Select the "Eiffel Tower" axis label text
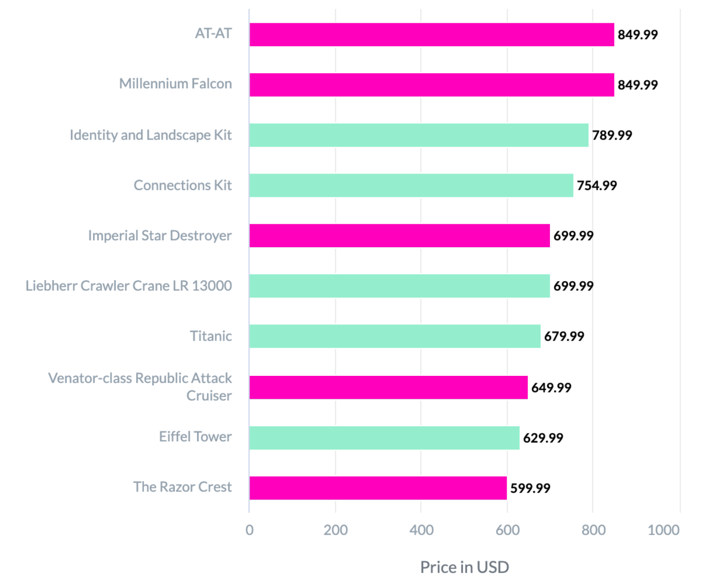This screenshot has height=588, width=717. pyautogui.click(x=195, y=437)
